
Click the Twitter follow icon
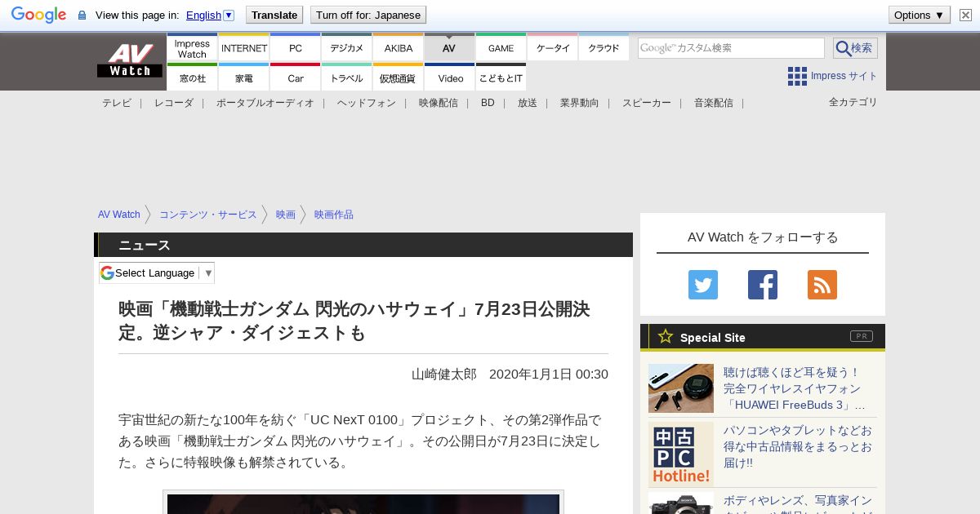click(703, 285)
